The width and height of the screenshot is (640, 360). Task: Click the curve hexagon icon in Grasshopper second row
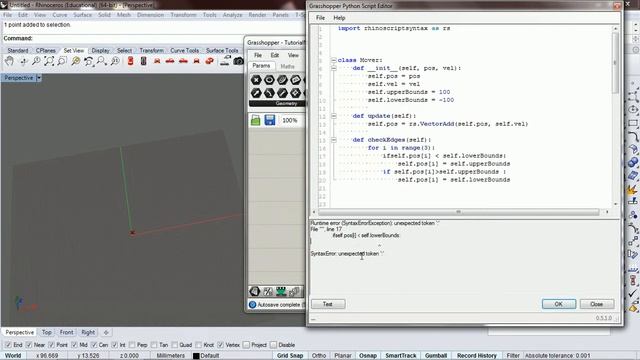point(269,93)
